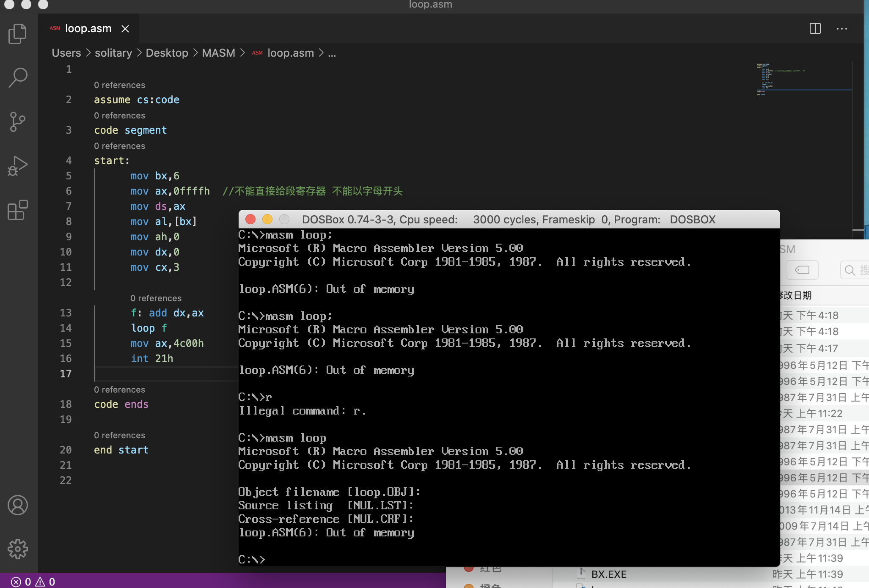Click the solitary breadcrumb
Image resolution: width=869 pixels, height=588 pixels.
(113, 53)
